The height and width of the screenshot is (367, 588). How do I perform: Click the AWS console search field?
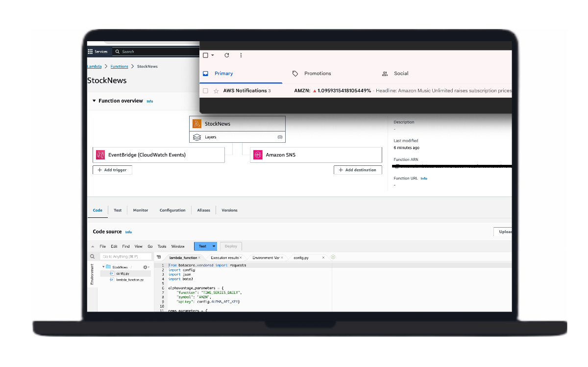[156, 52]
